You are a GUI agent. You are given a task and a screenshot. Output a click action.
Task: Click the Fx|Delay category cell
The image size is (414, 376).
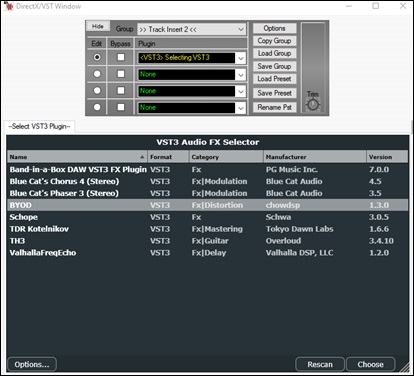pyautogui.click(x=209, y=253)
